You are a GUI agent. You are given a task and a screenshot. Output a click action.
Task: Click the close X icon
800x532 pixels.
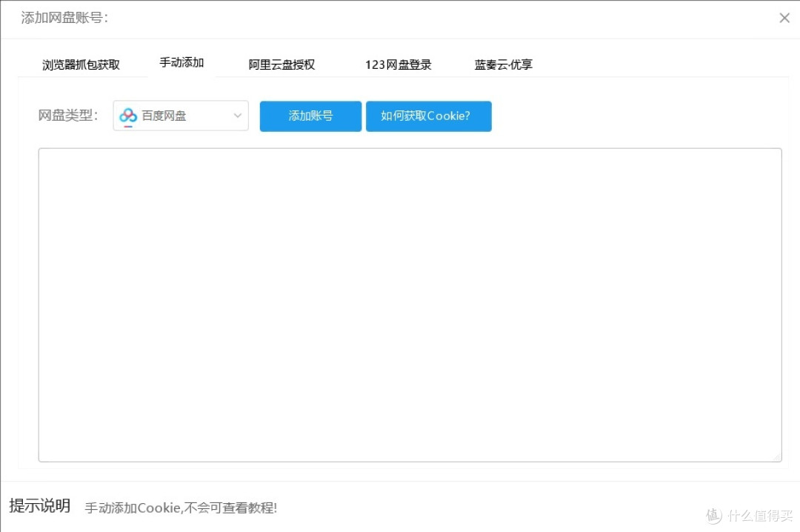784,18
